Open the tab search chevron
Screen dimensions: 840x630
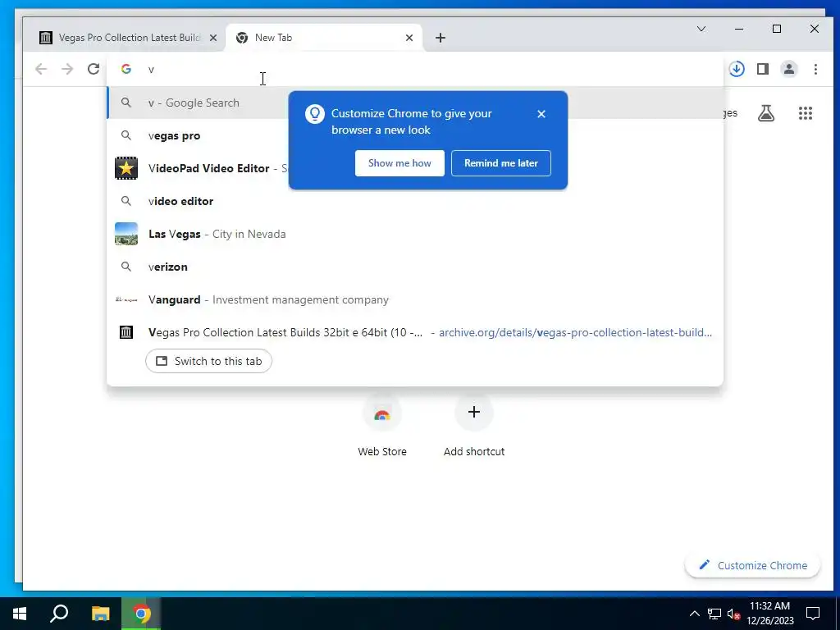pos(701,29)
